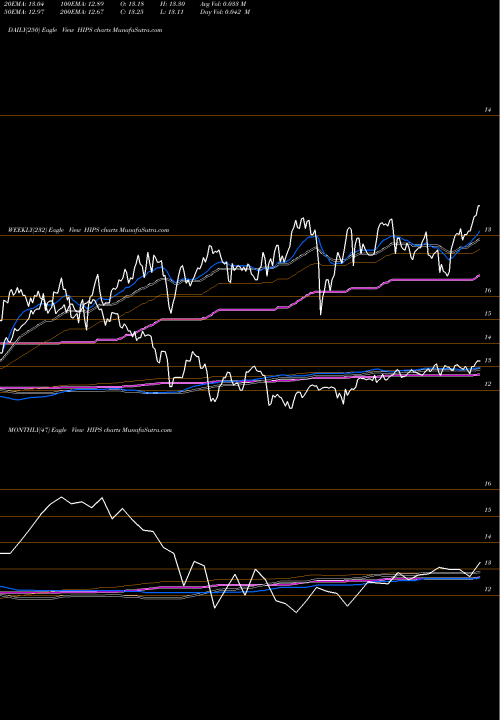Click the 14 price label in daily chart

click(488, 110)
